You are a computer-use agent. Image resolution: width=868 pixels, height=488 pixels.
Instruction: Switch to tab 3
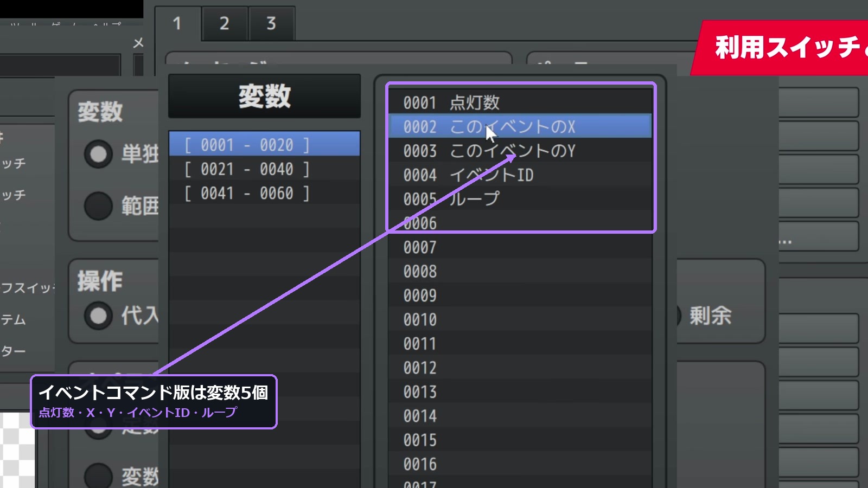[x=271, y=23]
